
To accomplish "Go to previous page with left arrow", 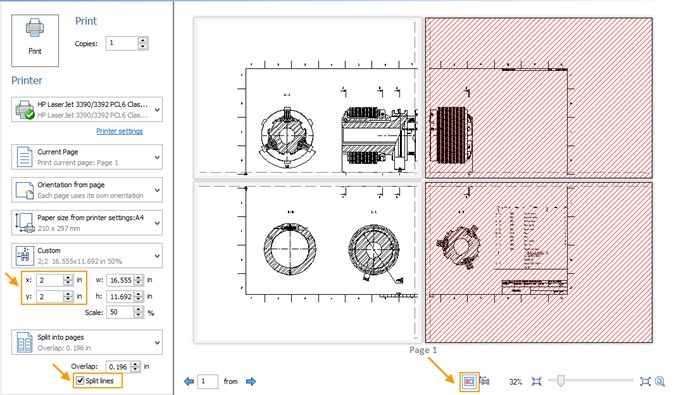I will tap(189, 381).
